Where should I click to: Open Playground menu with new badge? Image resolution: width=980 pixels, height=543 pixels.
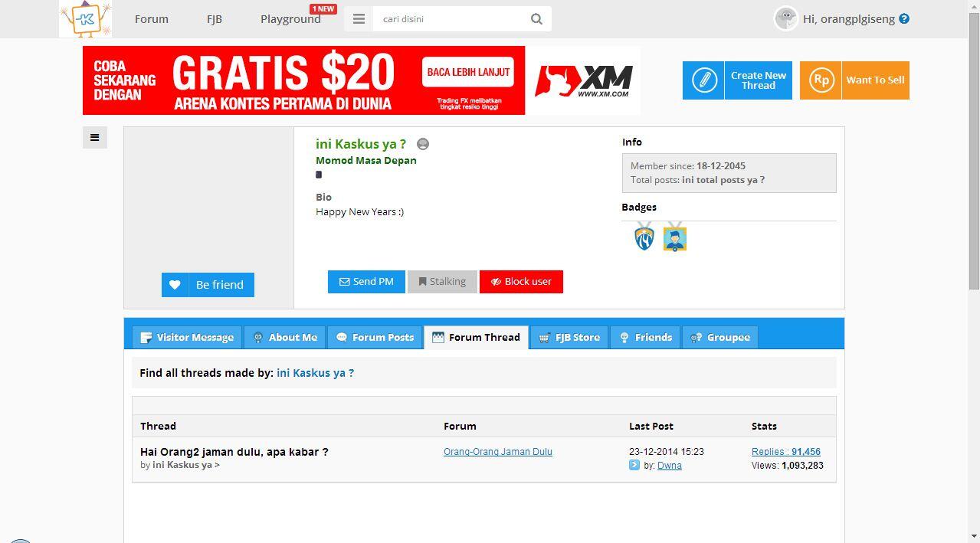pos(290,19)
